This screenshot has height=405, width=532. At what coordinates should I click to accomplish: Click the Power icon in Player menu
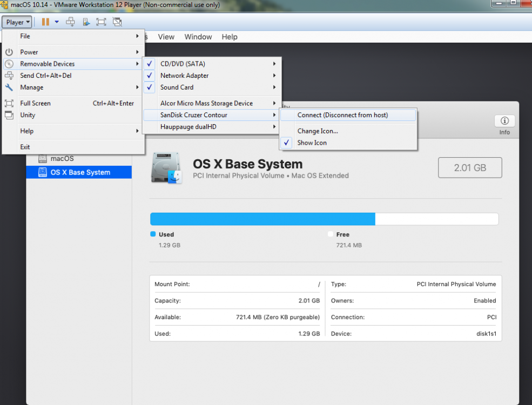point(9,52)
